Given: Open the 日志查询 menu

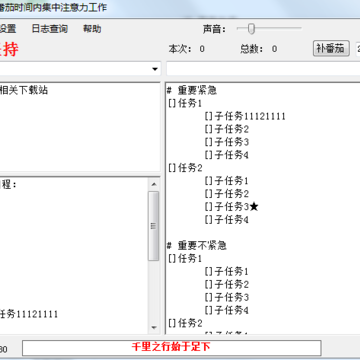Looking at the screenshot, I should (x=49, y=29).
